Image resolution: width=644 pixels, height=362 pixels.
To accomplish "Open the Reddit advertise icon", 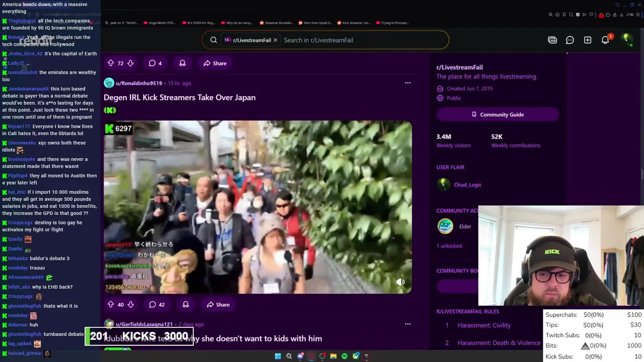I will click(x=552, y=40).
